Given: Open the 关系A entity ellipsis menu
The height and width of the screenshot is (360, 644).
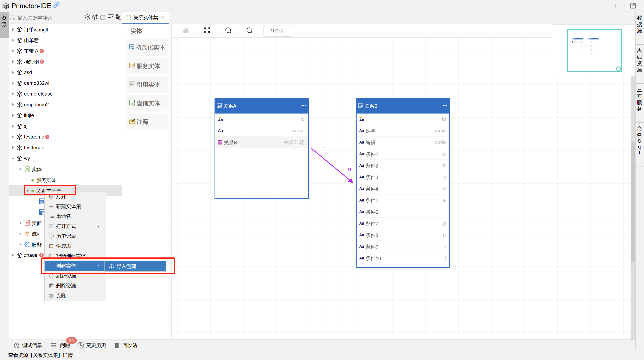Looking at the screenshot, I should click(x=304, y=106).
